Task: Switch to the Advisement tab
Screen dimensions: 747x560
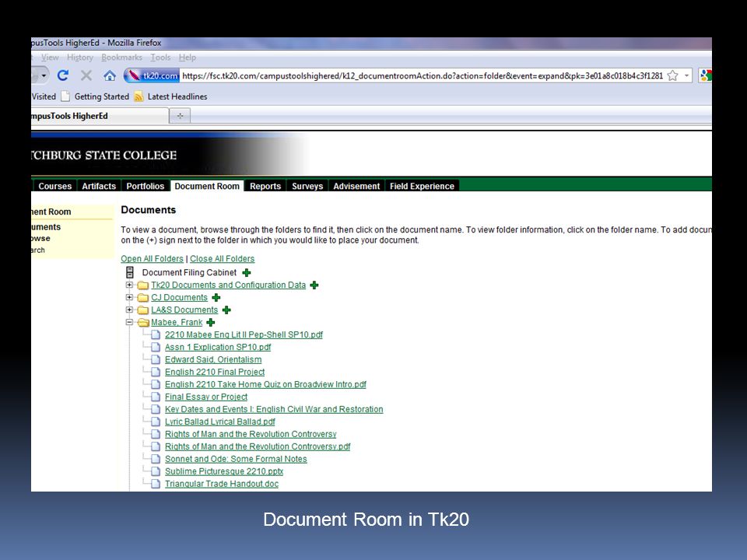Action: pos(356,186)
